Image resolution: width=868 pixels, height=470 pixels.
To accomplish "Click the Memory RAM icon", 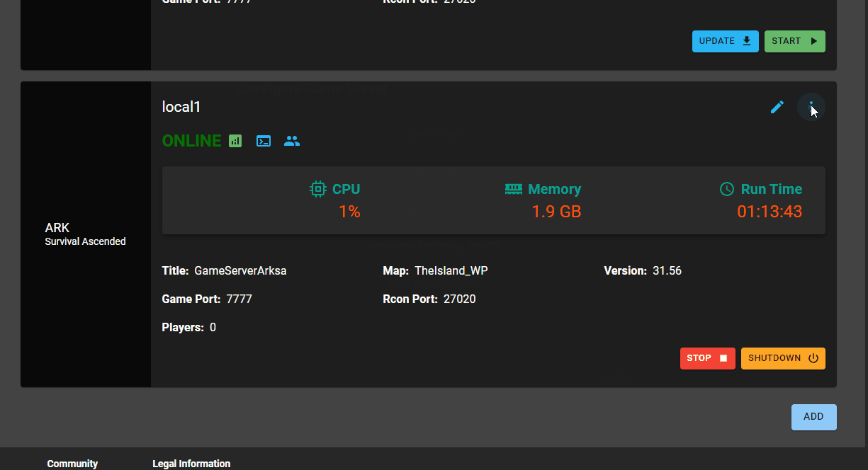I will pos(514,189).
